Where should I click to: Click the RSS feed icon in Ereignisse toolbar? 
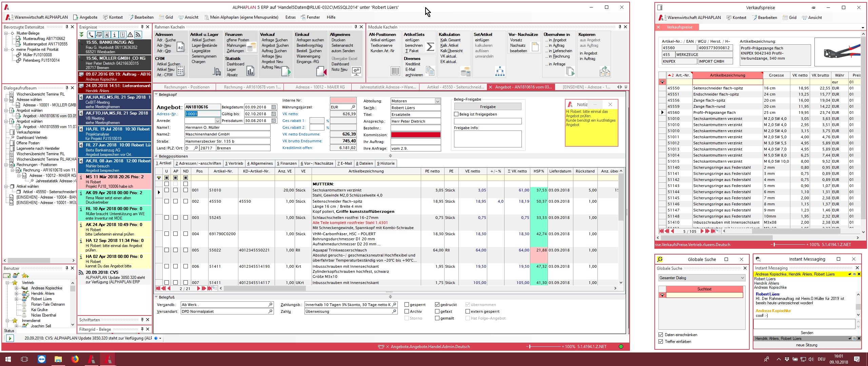[x=138, y=35]
